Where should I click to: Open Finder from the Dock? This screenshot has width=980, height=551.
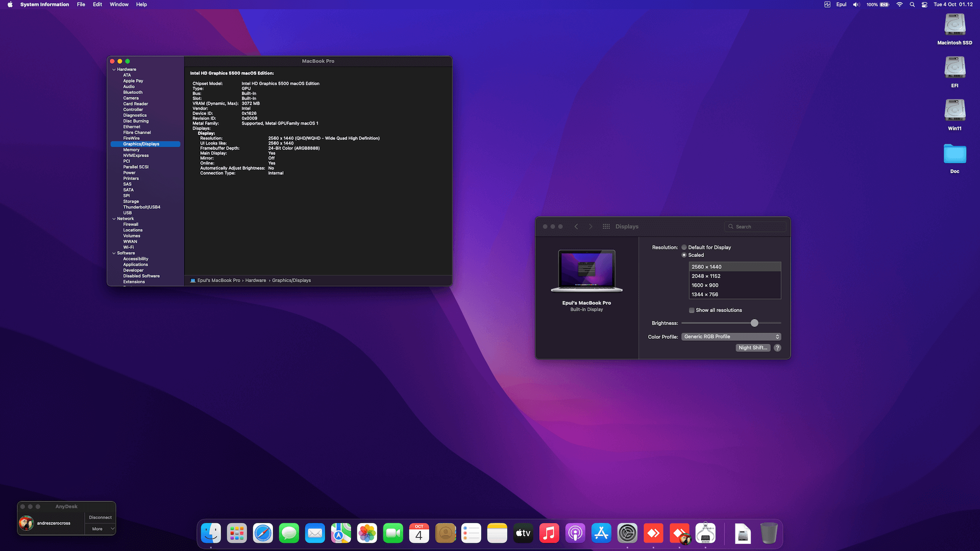(211, 533)
